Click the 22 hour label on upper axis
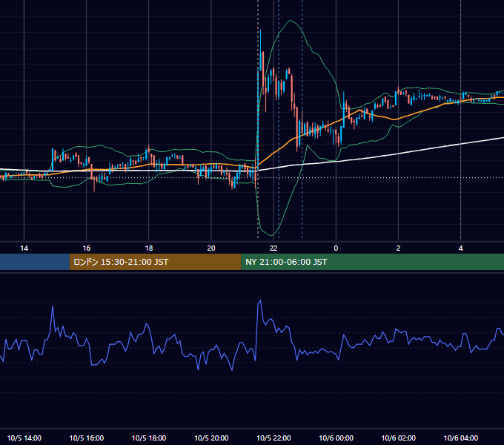The height and width of the screenshot is (445, 504). (273, 248)
